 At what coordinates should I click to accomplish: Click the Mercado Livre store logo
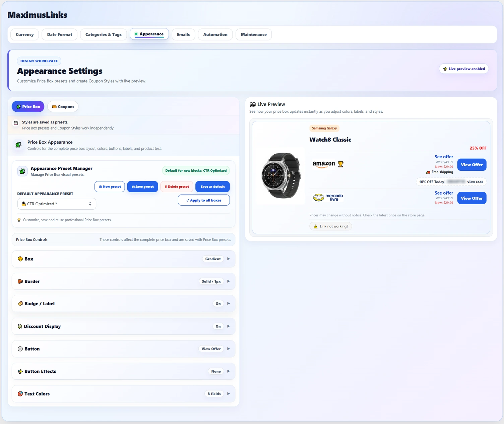pos(328,198)
